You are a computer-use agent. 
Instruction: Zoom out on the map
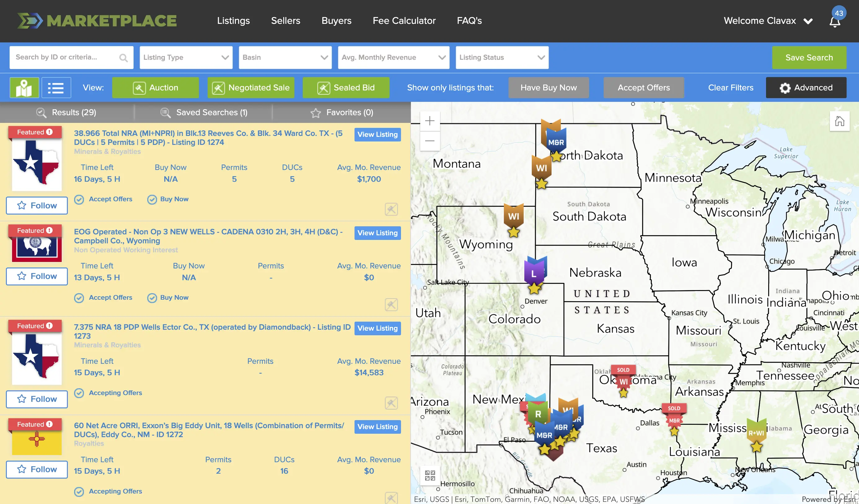click(x=430, y=141)
